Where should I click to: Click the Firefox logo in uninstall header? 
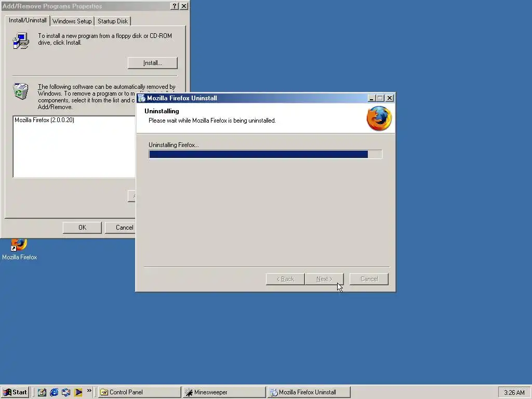379,118
